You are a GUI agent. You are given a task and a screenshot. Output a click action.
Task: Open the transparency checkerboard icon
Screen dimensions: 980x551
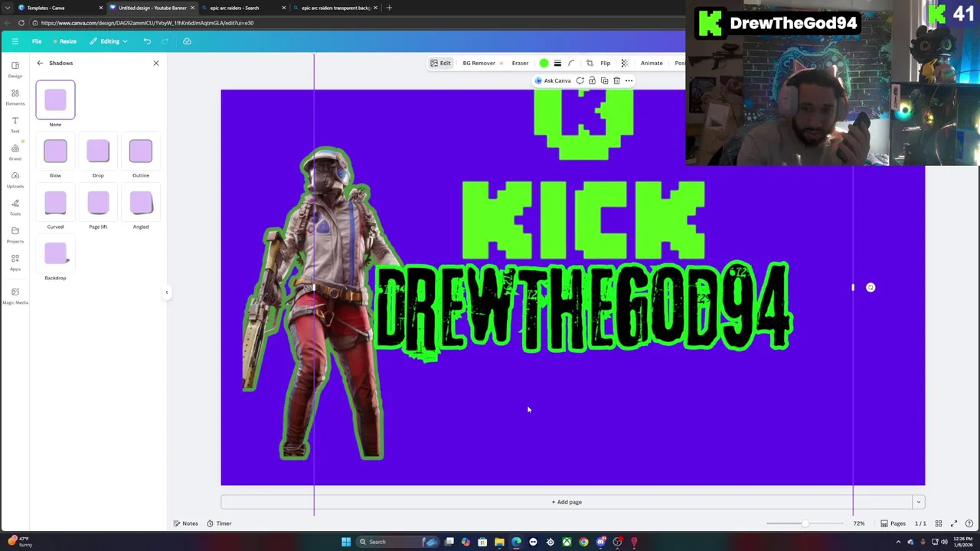click(x=625, y=63)
